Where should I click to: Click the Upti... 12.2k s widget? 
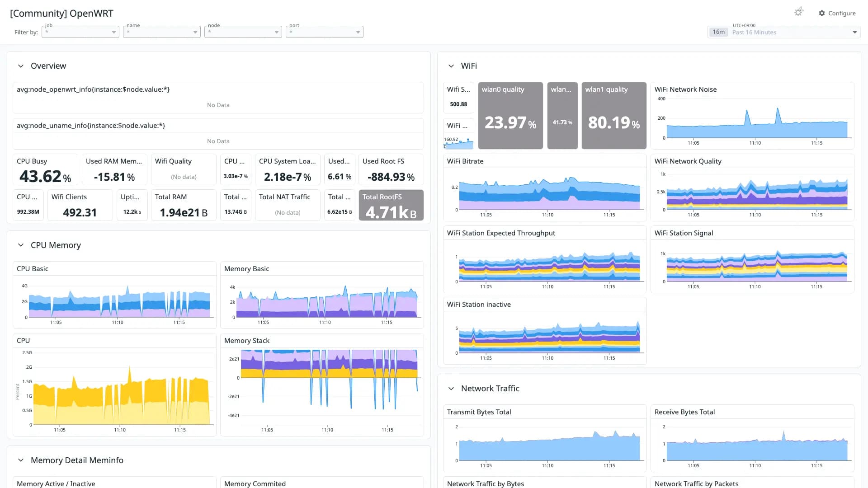(x=132, y=205)
